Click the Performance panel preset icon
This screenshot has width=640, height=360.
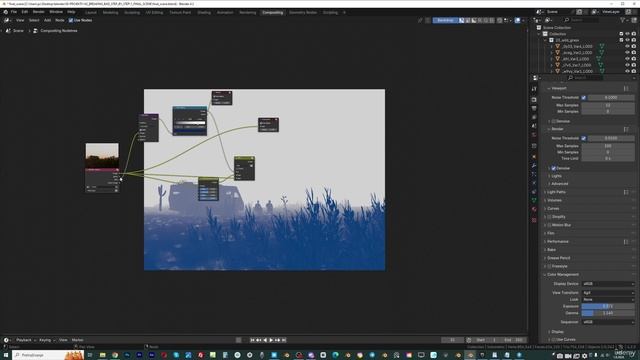tap(626, 242)
